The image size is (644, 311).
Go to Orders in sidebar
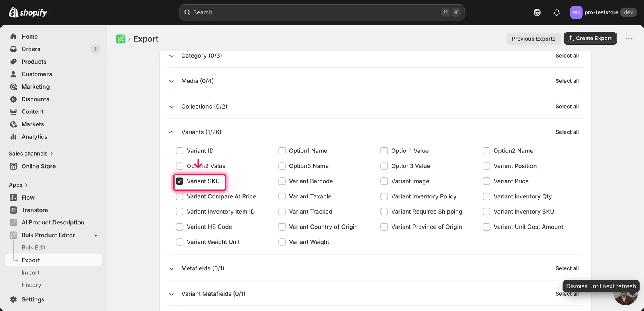(31, 49)
